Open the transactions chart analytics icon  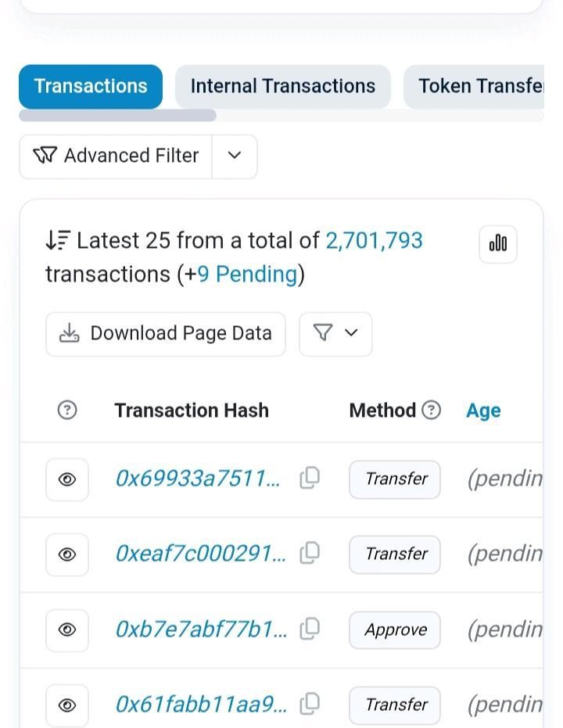click(x=498, y=244)
